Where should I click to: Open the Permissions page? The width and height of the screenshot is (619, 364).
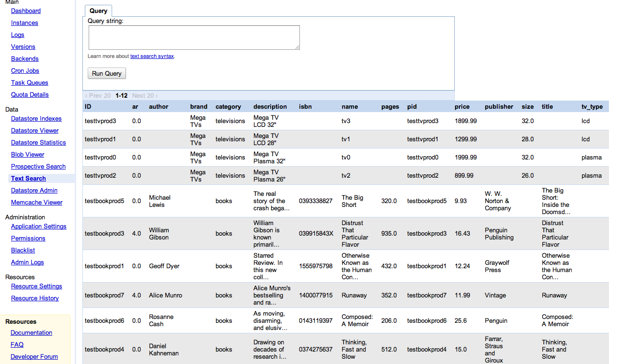pos(28,238)
